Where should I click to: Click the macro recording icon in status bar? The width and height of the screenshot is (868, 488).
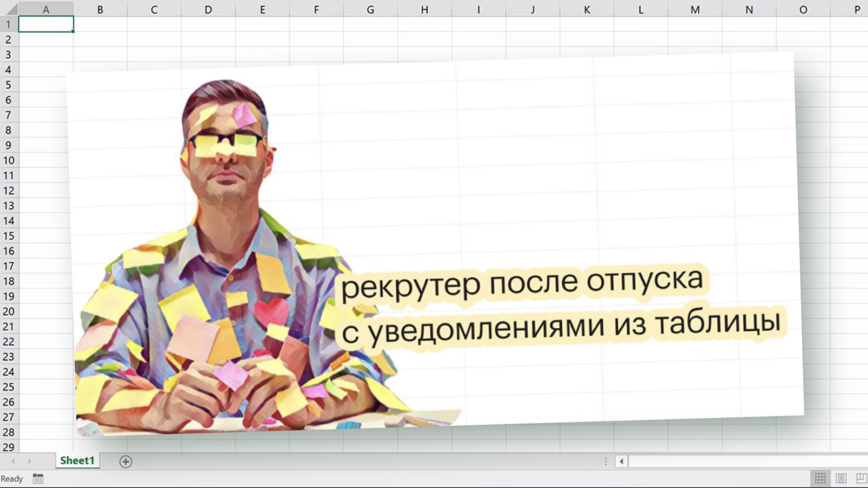(38, 479)
